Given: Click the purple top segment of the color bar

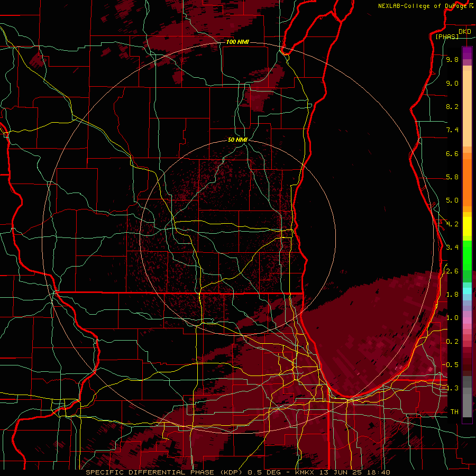Looking at the screenshot, I should point(467,53).
